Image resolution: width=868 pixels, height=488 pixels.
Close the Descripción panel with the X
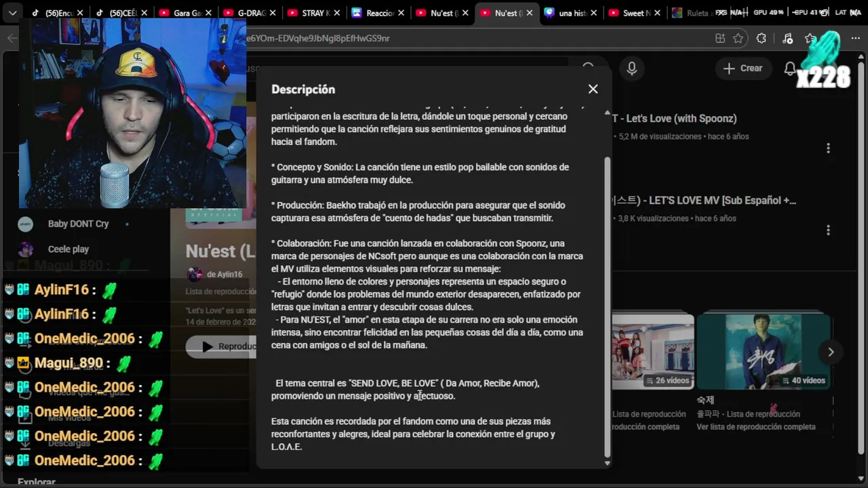pos(593,89)
